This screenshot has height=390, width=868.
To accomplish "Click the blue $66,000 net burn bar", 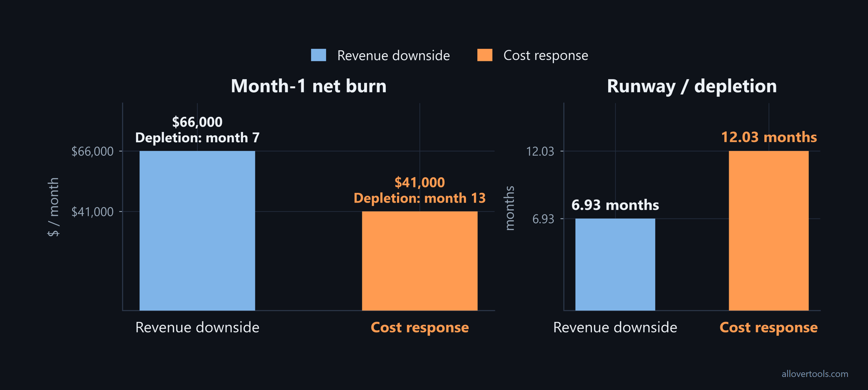I will 197,230.
